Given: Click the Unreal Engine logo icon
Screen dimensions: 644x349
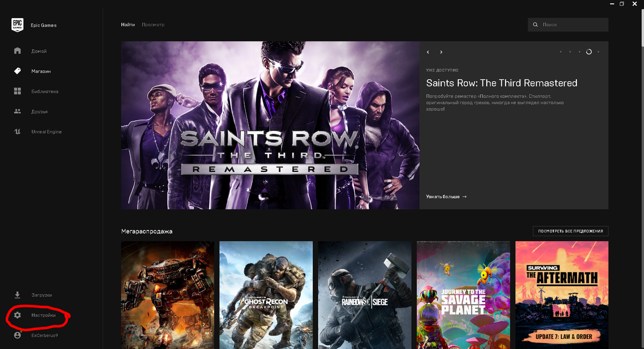Looking at the screenshot, I should (x=17, y=132).
